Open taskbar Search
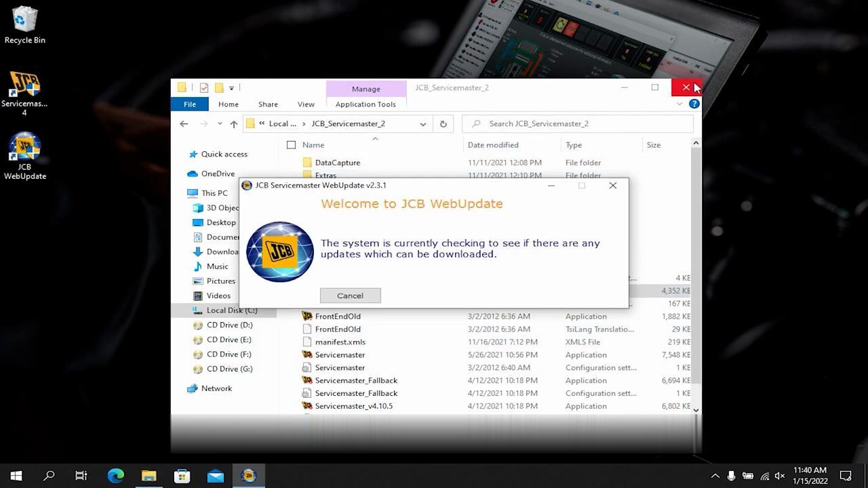Image resolution: width=868 pixels, height=488 pixels. click(x=49, y=476)
